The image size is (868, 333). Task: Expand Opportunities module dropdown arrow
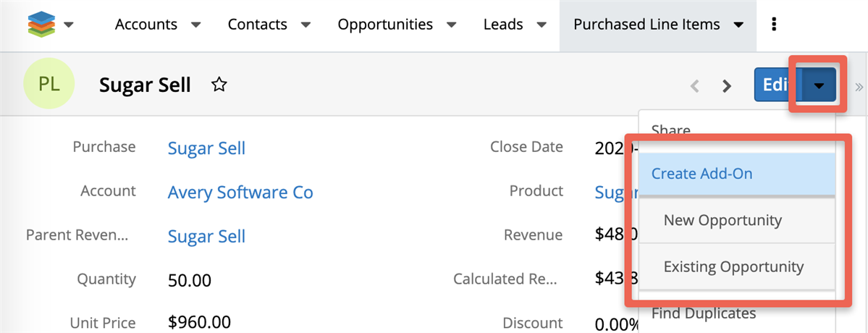point(452,25)
